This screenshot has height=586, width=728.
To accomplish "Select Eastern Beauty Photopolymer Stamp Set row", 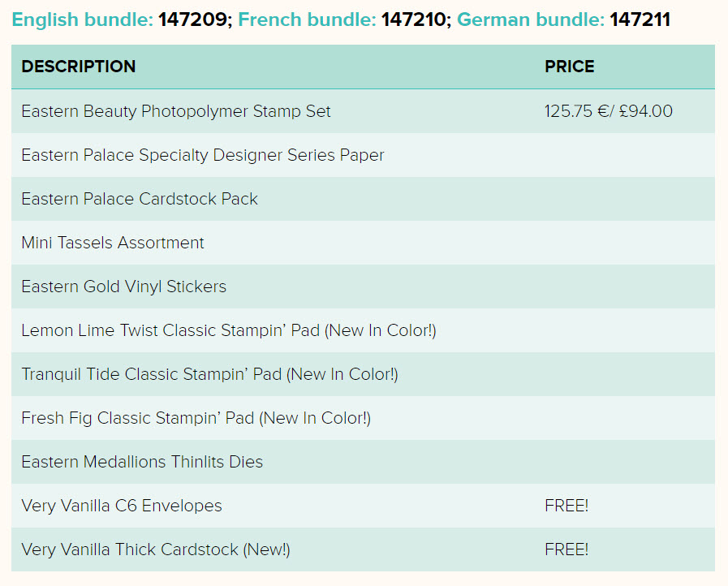I will [363, 111].
